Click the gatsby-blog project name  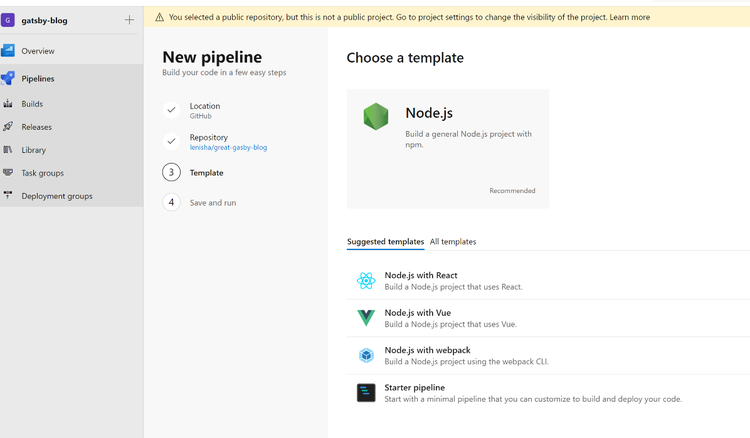44,21
